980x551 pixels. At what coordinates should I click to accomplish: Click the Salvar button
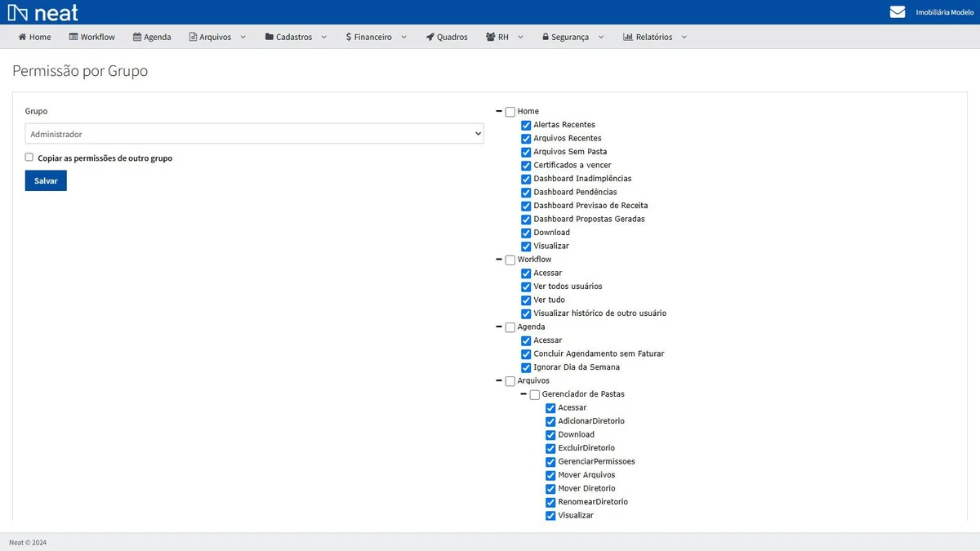46,180
